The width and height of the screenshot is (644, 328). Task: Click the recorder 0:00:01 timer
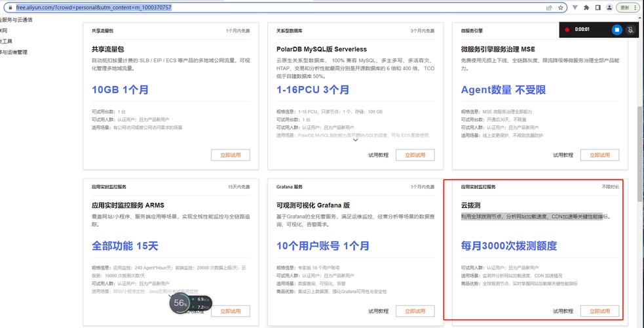click(x=582, y=30)
